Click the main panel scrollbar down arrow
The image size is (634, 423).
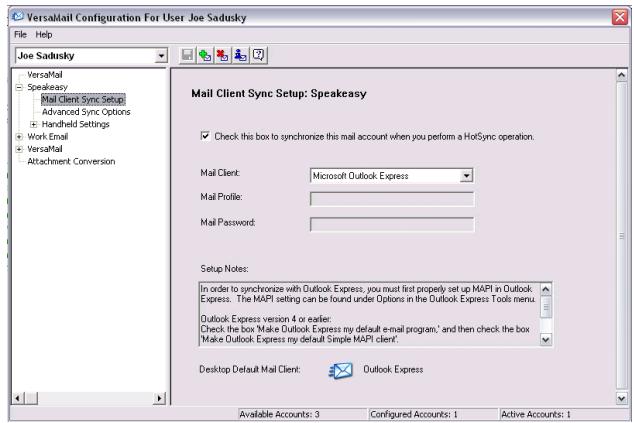point(621,398)
